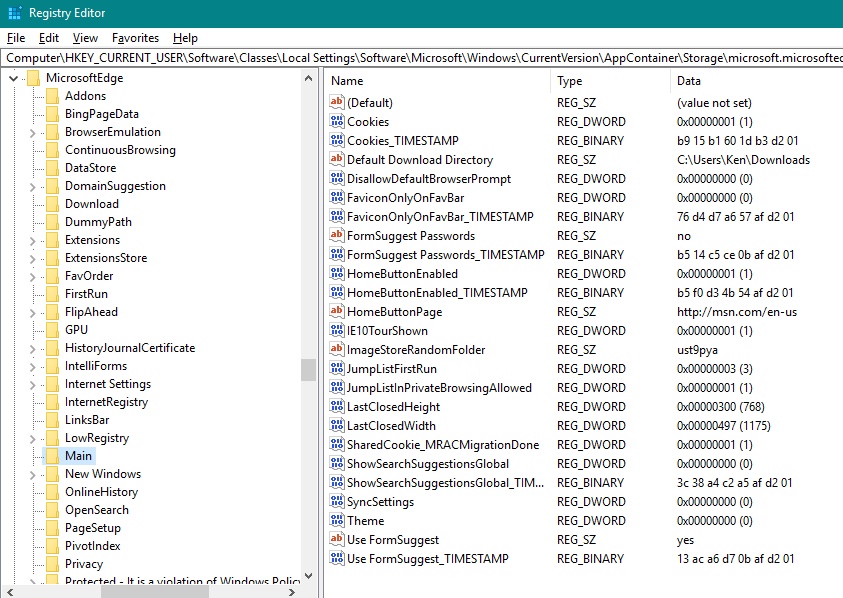The width and height of the screenshot is (843, 598).
Task: Expand the IntelliForms key
Action: pyautogui.click(x=32, y=367)
